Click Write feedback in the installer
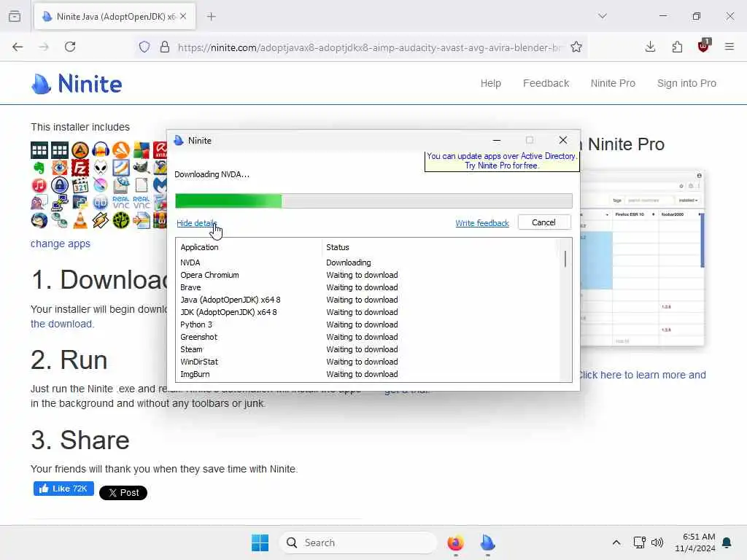The width and height of the screenshot is (747, 560). [x=481, y=223]
